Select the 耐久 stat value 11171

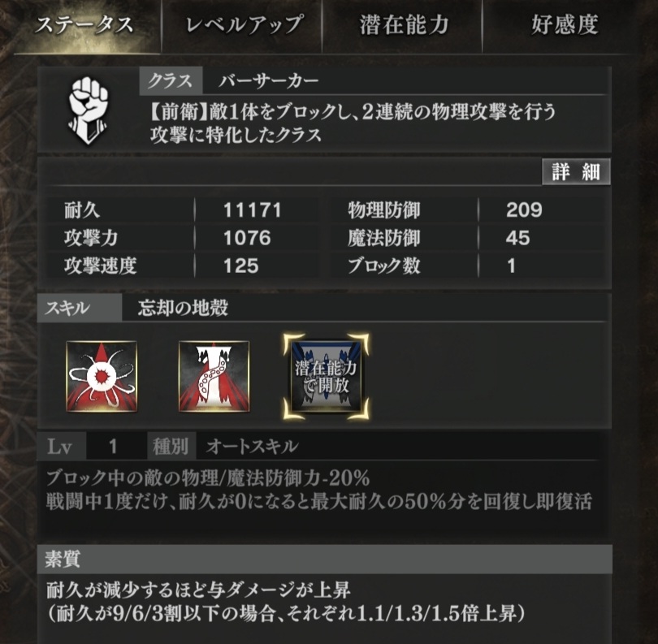tap(252, 210)
